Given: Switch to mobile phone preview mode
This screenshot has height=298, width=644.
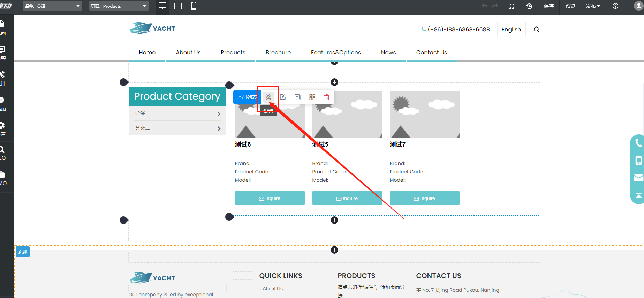Looking at the screenshot, I should (x=194, y=6).
